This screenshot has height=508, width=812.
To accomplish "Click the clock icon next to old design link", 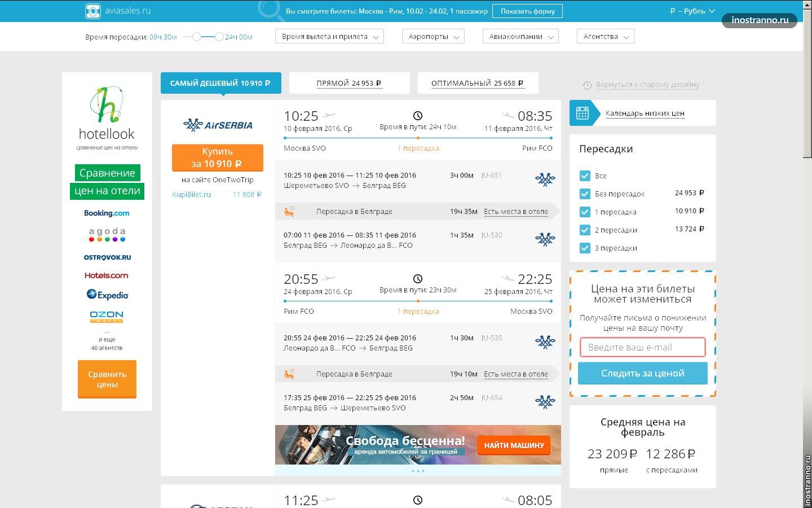I will point(587,85).
